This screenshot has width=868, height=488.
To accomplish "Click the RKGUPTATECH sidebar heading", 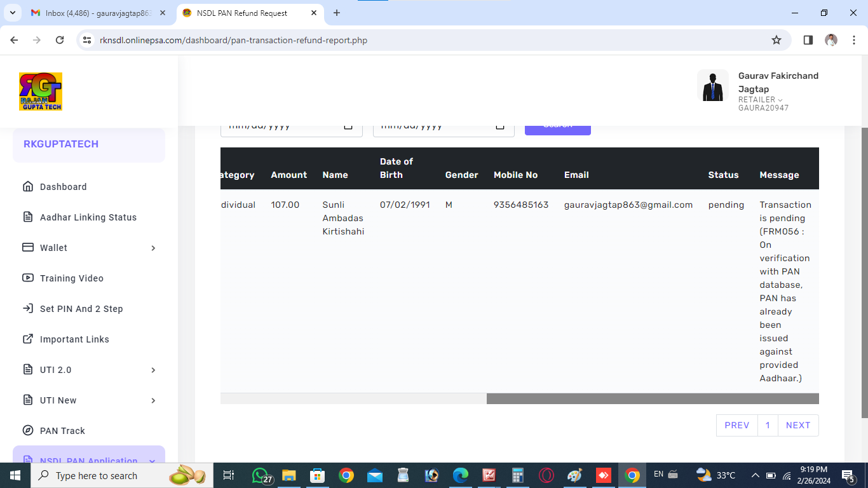I will 61,144.
